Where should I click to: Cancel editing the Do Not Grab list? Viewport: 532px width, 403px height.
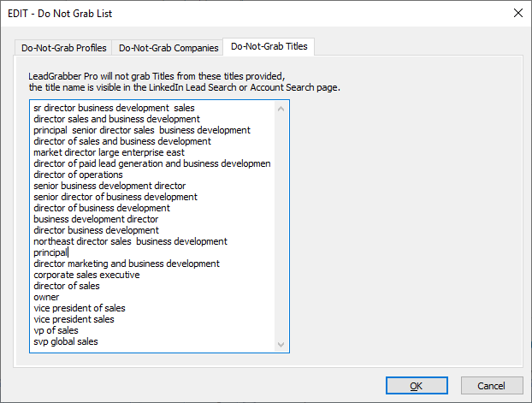click(492, 386)
